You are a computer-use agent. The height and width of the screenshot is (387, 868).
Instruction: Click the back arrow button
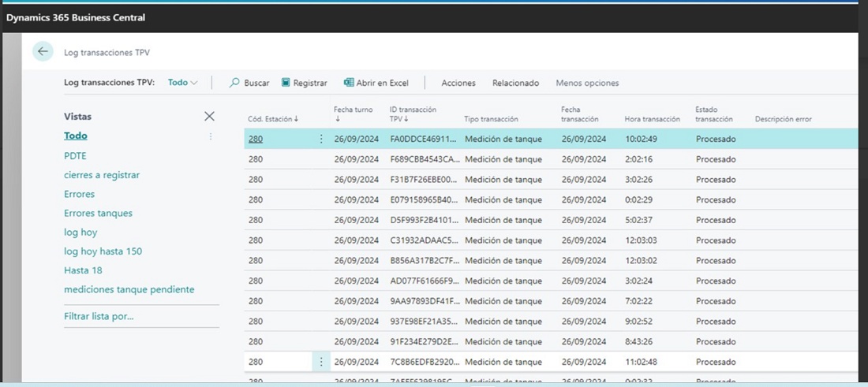(x=43, y=51)
